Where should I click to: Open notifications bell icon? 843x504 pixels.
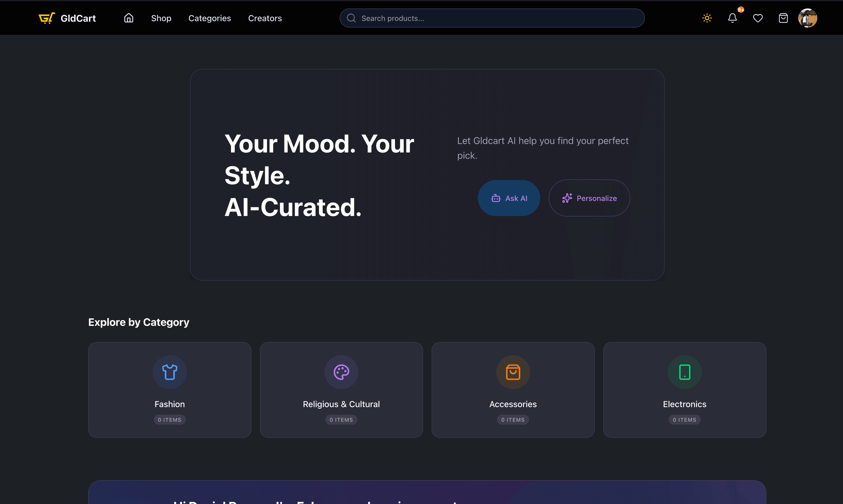pyautogui.click(x=733, y=18)
